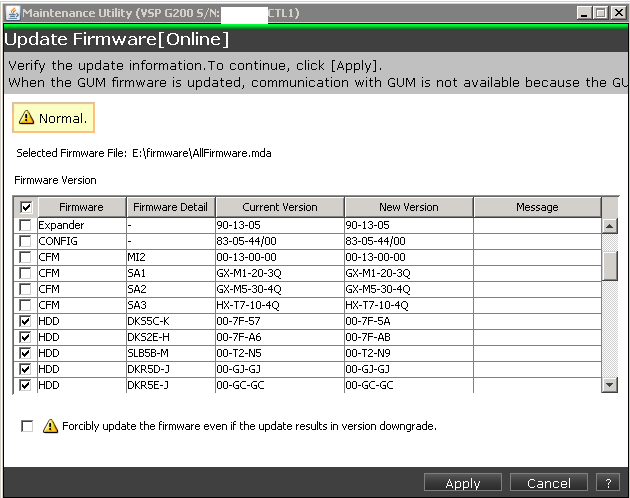
Task: Close the Maintenance Utility window
Action: click(x=618, y=13)
